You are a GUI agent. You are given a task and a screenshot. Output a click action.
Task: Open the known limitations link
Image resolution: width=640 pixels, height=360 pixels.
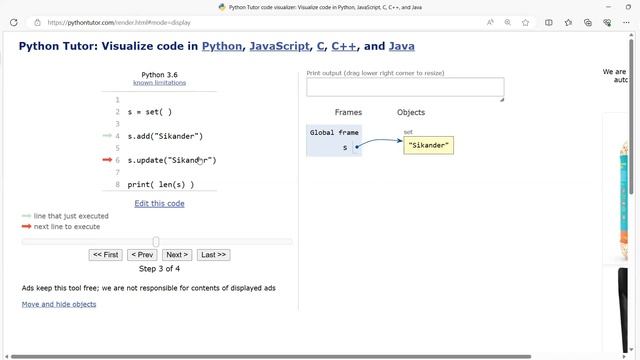pyautogui.click(x=159, y=82)
